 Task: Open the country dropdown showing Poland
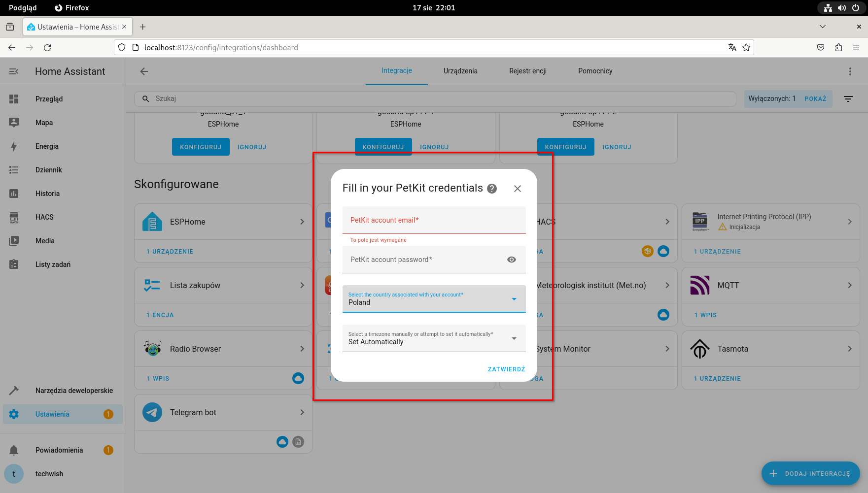pyautogui.click(x=434, y=299)
